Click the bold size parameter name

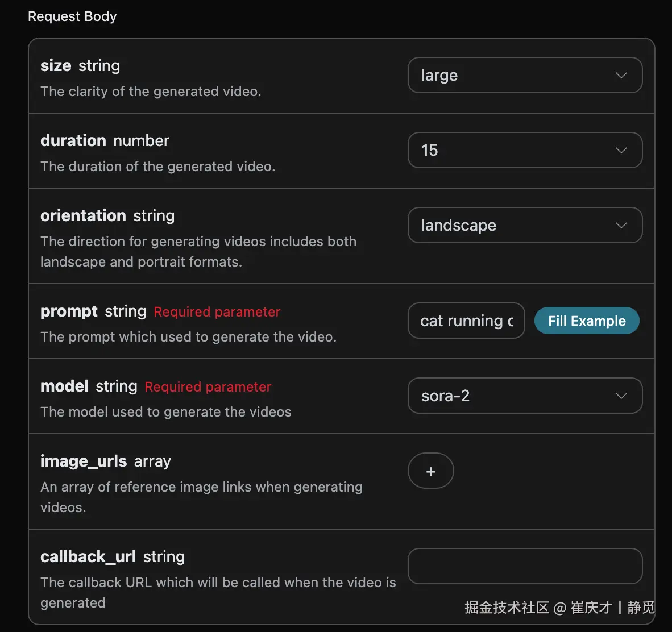click(56, 65)
